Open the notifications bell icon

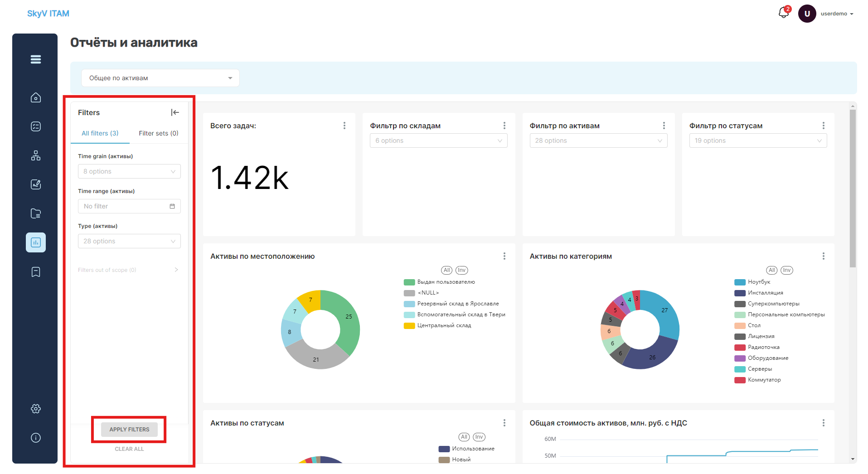click(784, 13)
